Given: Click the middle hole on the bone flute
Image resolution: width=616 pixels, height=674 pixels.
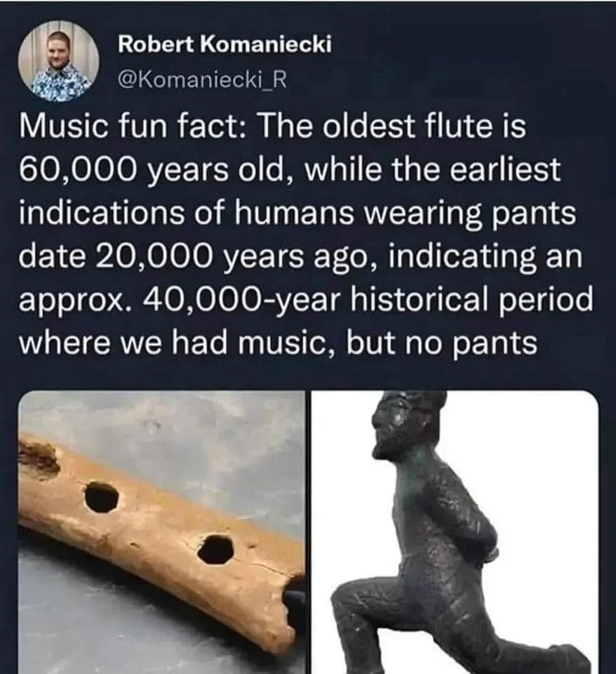Looking at the screenshot, I should click(x=216, y=549).
